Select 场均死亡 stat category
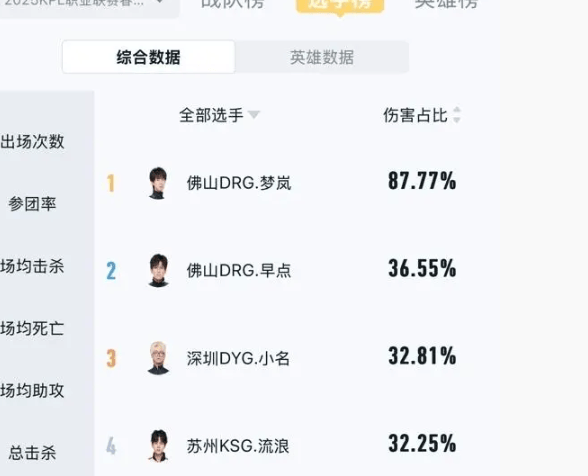 pos(32,328)
